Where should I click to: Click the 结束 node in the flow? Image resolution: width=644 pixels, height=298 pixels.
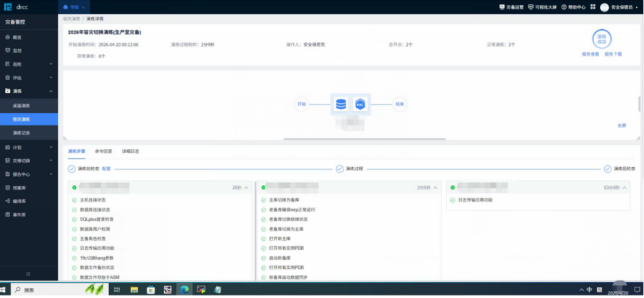pos(400,104)
